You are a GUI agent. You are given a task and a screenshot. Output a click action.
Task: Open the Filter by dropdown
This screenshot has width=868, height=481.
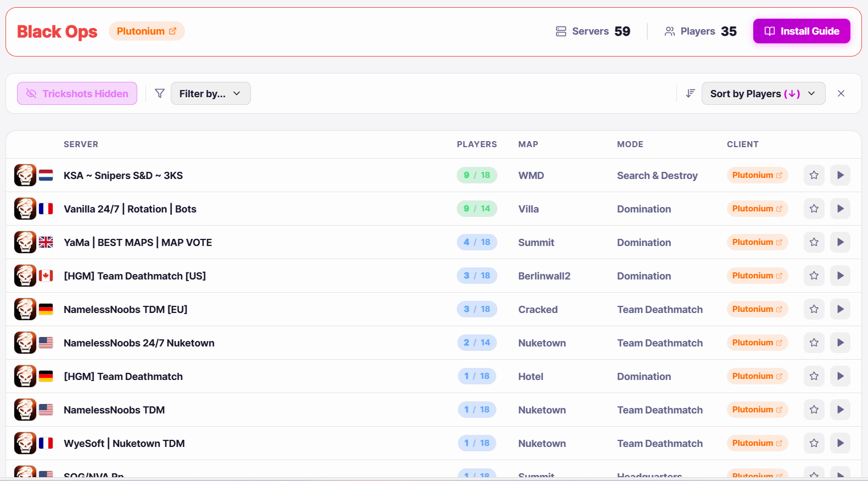click(x=210, y=93)
